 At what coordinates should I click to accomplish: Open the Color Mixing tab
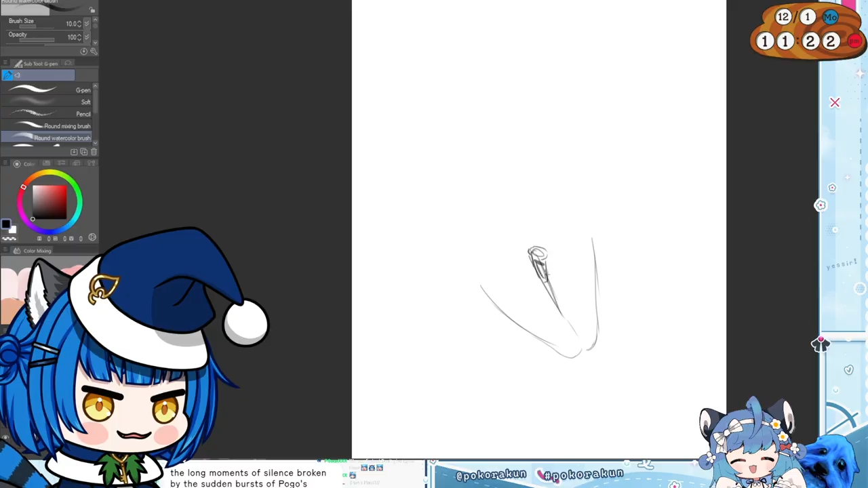coord(33,251)
